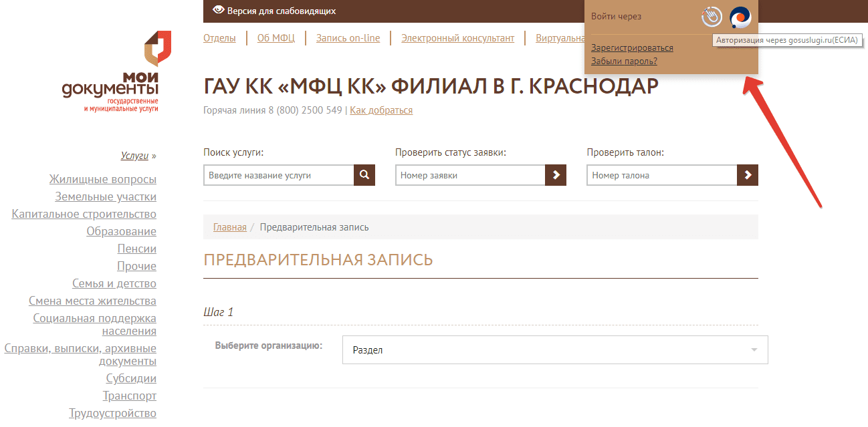
Task: Open the Жилищные вопросы service category
Action: (x=102, y=179)
